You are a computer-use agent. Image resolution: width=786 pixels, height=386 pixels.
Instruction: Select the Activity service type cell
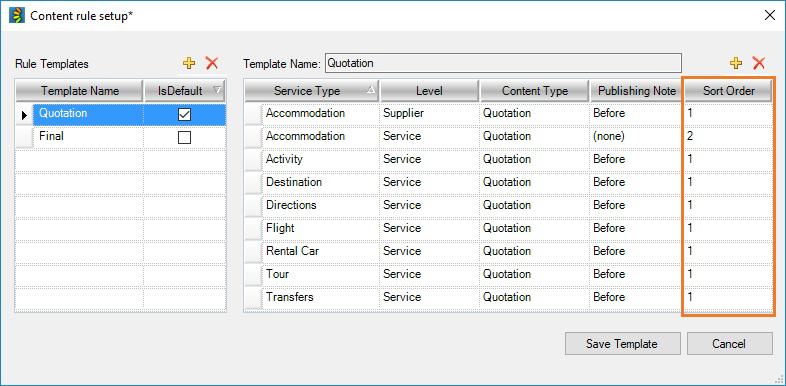(320, 159)
